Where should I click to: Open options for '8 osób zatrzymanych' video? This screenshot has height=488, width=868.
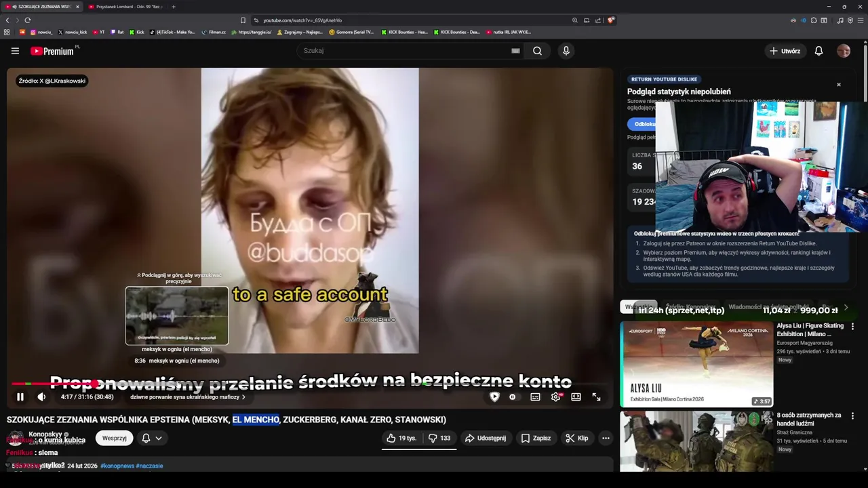[852, 416]
